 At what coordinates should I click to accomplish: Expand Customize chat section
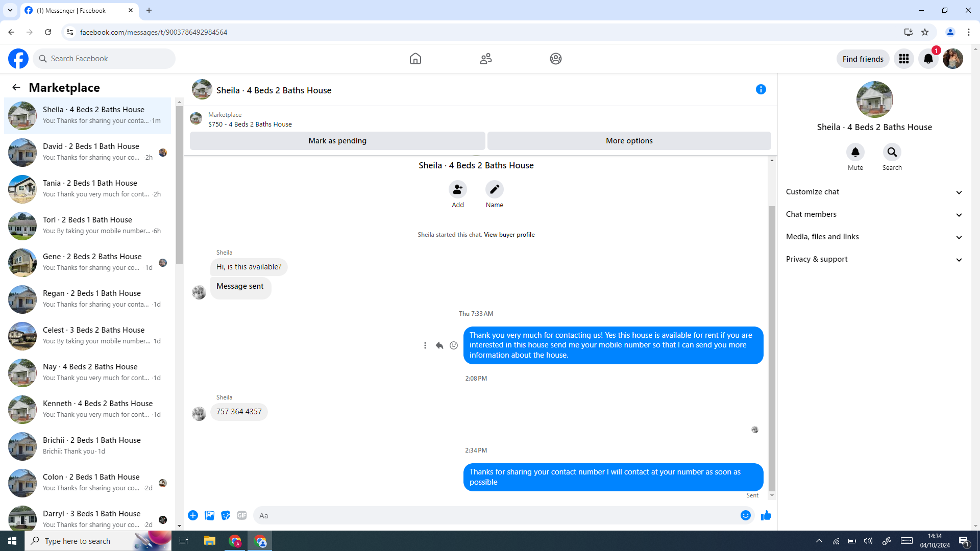point(874,192)
